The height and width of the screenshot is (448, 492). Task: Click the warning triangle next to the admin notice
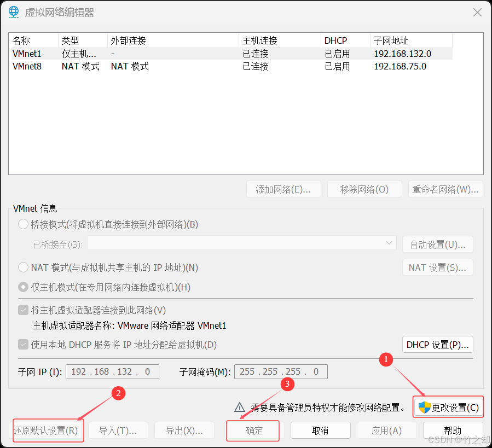tap(239, 406)
